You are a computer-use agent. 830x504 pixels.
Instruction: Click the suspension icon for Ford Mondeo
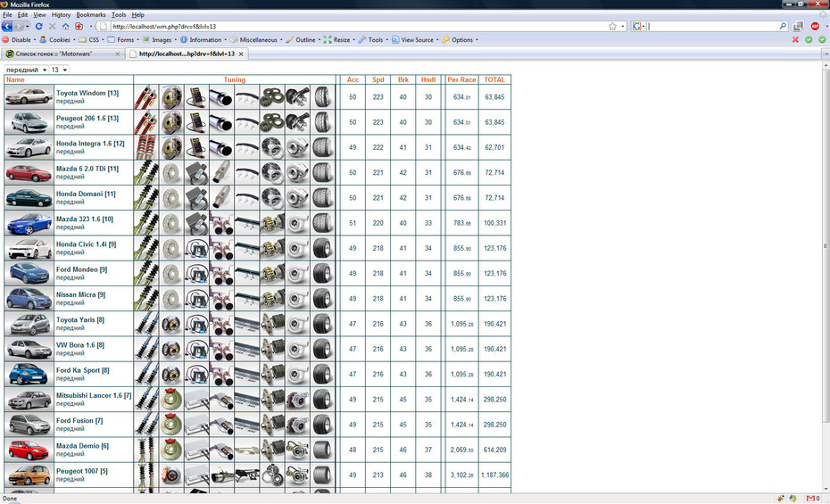click(x=145, y=274)
